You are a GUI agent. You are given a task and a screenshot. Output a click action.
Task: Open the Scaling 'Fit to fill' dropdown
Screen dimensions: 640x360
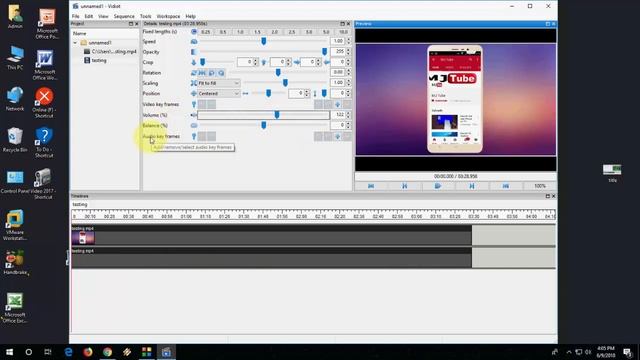[x=219, y=83]
